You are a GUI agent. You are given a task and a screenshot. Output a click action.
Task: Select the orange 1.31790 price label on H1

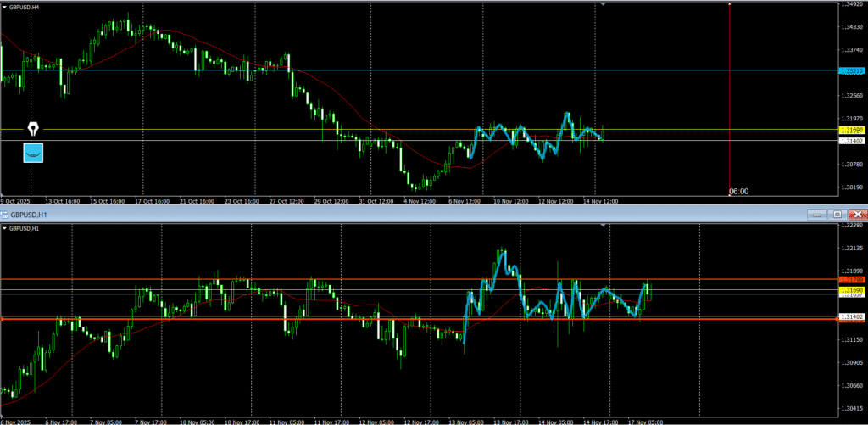click(x=850, y=279)
